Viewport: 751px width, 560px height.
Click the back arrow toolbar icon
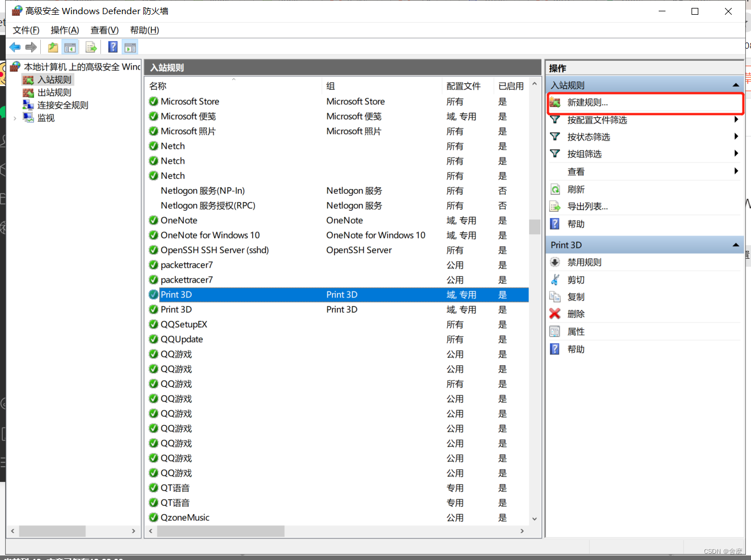(15, 48)
